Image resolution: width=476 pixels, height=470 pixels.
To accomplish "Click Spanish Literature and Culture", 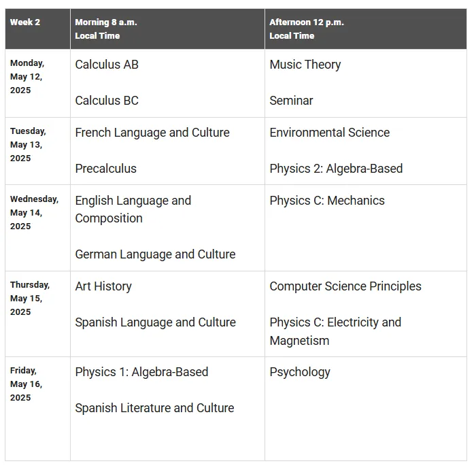I will click(154, 408).
